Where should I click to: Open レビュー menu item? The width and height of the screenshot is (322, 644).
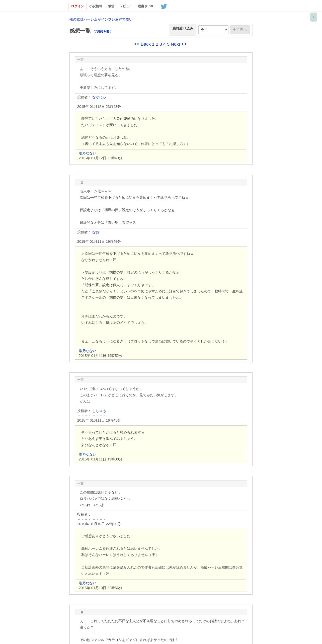(126, 6)
